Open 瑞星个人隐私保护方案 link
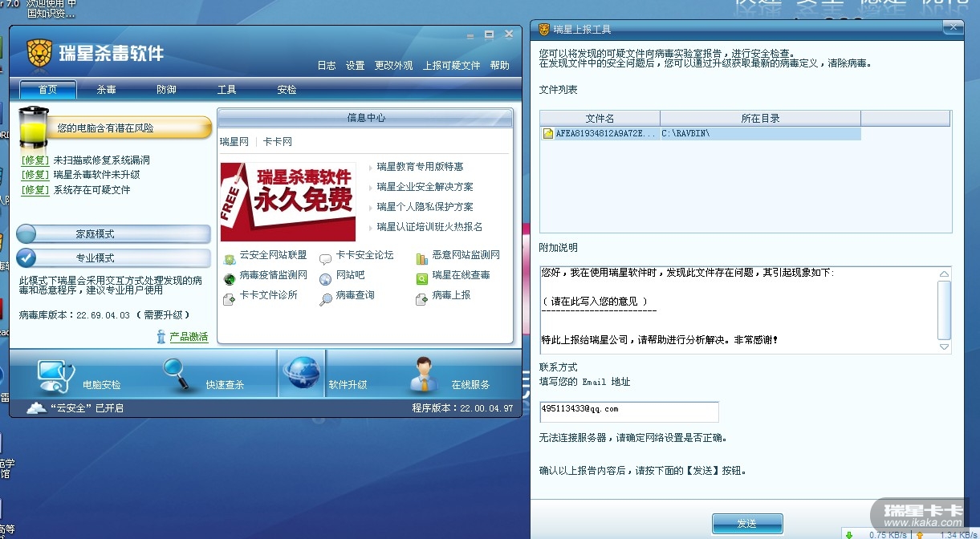Viewport: 980px width, 539px height. point(425,207)
